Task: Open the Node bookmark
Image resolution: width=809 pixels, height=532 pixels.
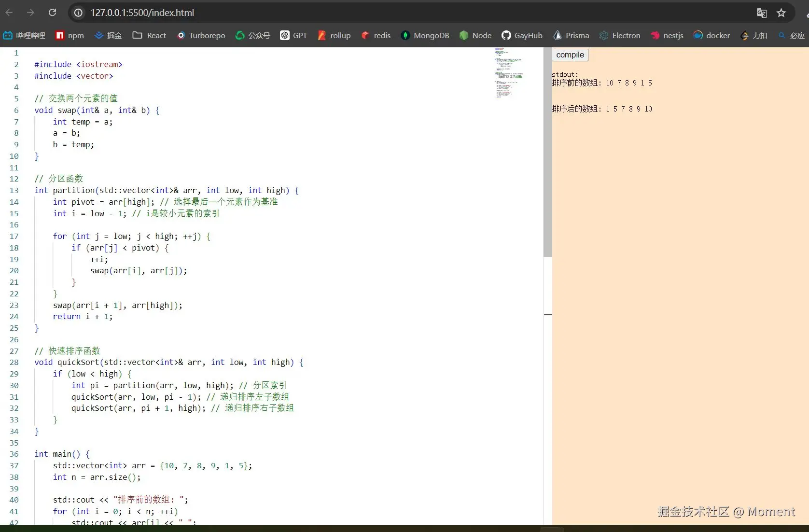Action: 476,35
